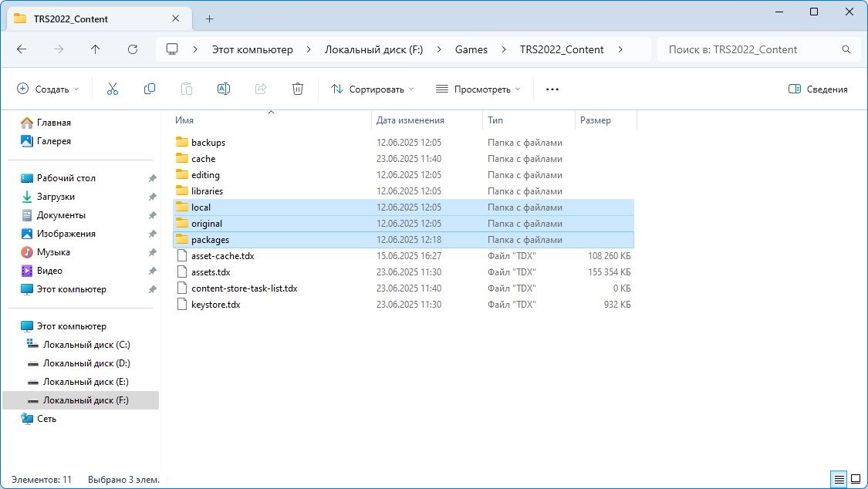Expand chevron before Этот компьютер breadcrumb
This screenshot has width=868, height=489.
pos(195,49)
